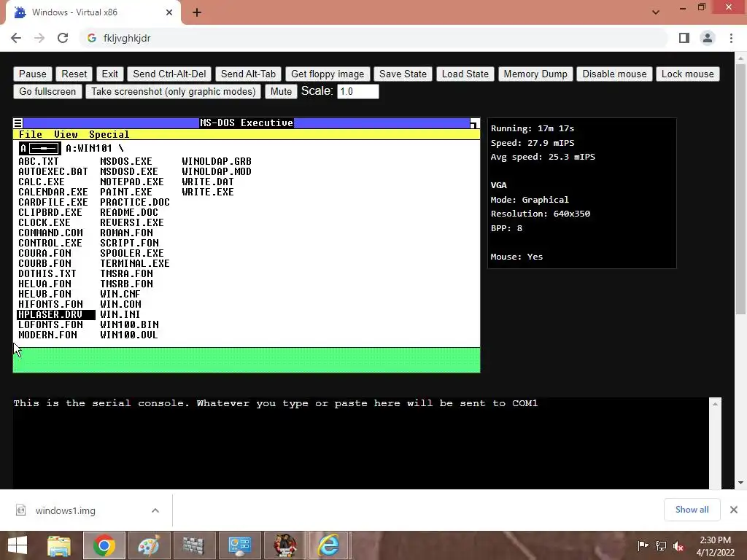Reload the page with refresh icon
This screenshot has width=747, height=560.
pos(63,38)
